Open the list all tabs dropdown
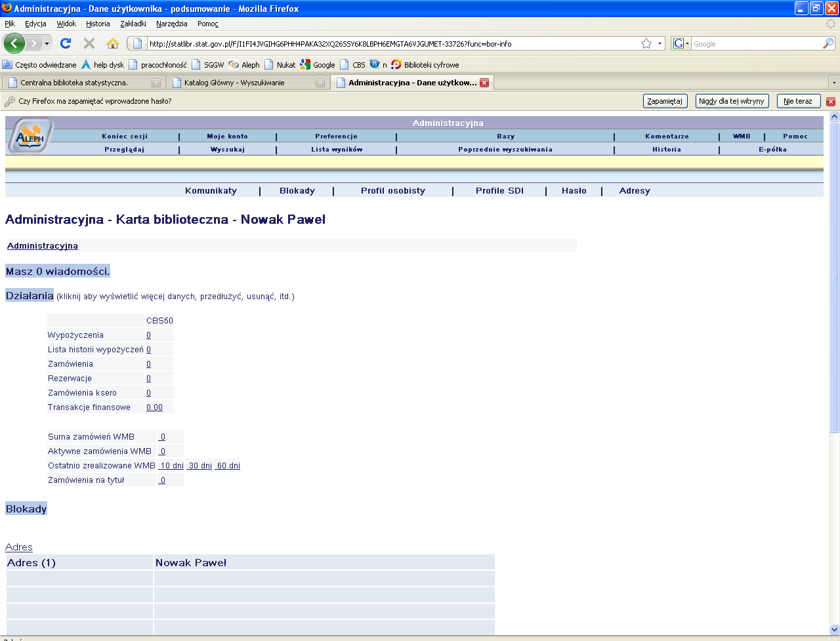Screen dimensions: 840x641 (833, 83)
